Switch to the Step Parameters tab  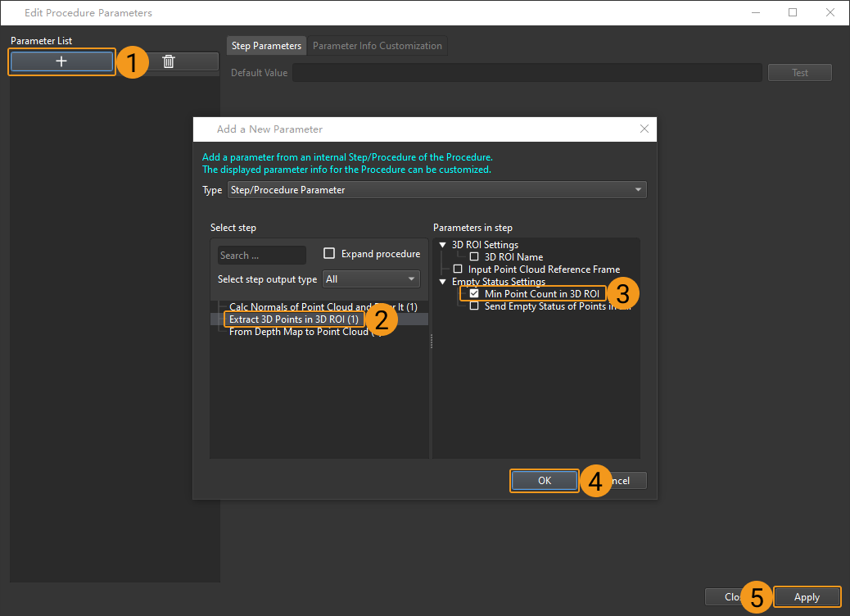tap(266, 46)
